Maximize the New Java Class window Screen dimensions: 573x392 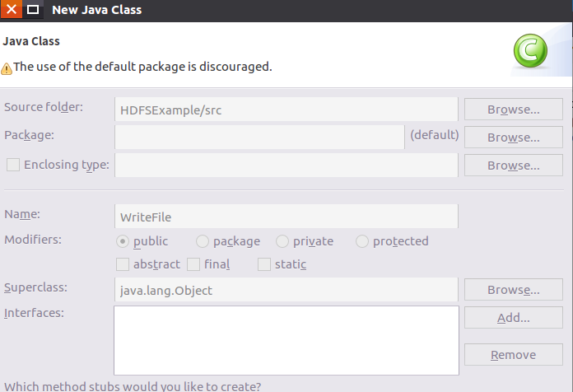pyautogui.click(x=33, y=10)
